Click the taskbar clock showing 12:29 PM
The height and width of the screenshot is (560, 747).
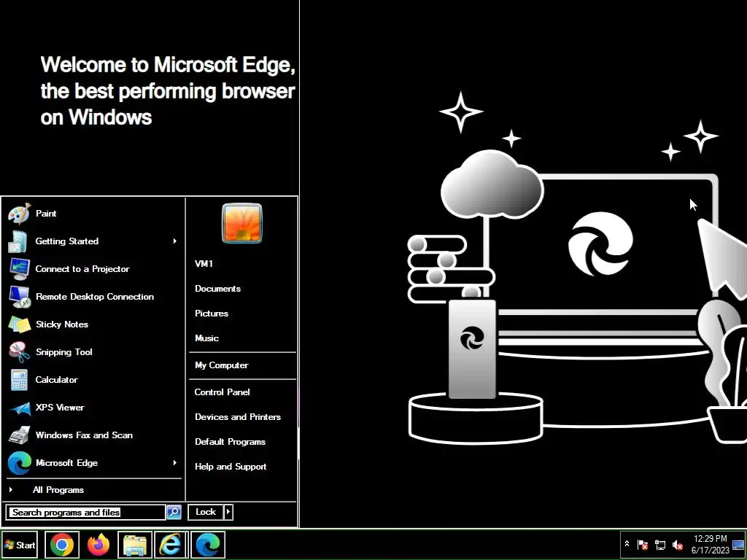711,544
